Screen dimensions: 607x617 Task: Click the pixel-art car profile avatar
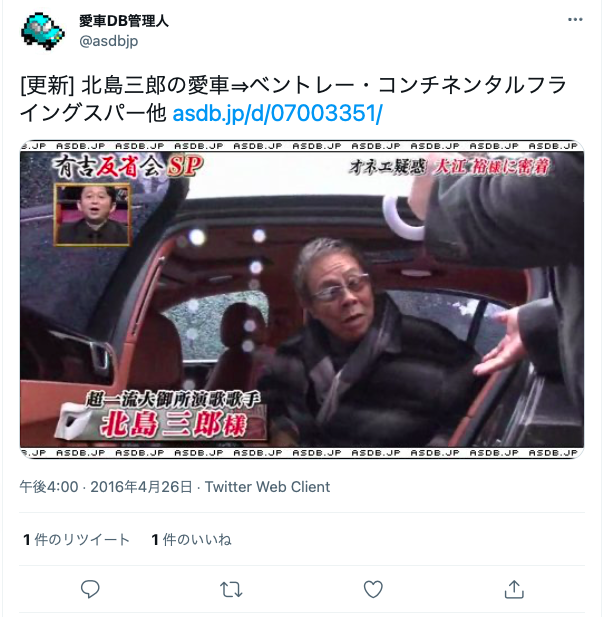pos(43,31)
